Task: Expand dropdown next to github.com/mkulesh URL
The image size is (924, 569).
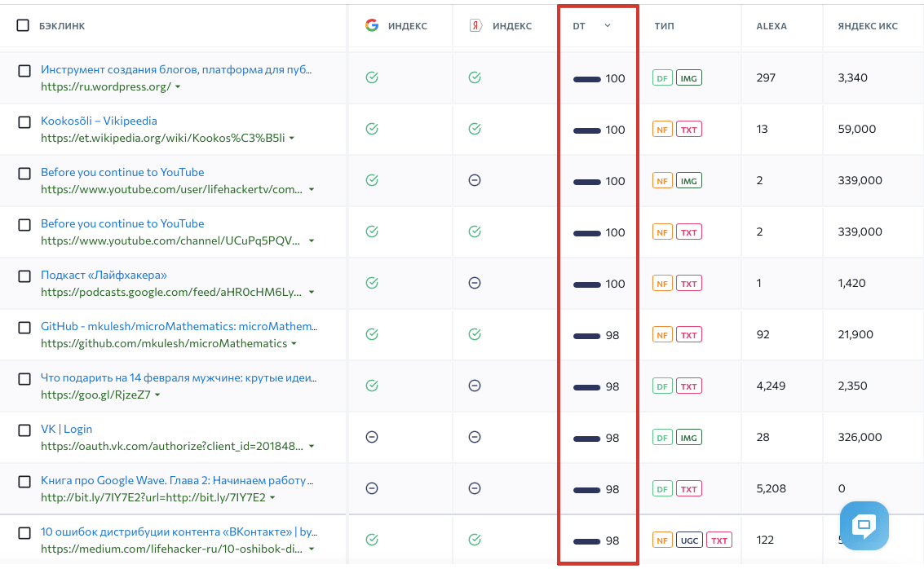Action: point(294,344)
